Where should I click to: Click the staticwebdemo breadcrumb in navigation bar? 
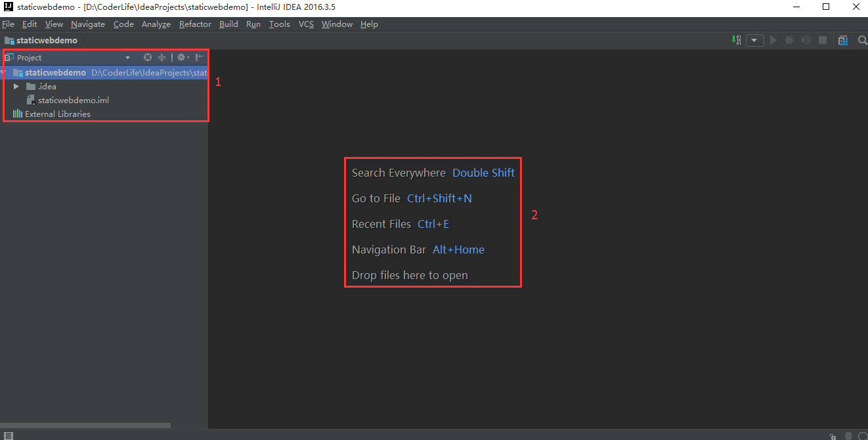tap(46, 40)
